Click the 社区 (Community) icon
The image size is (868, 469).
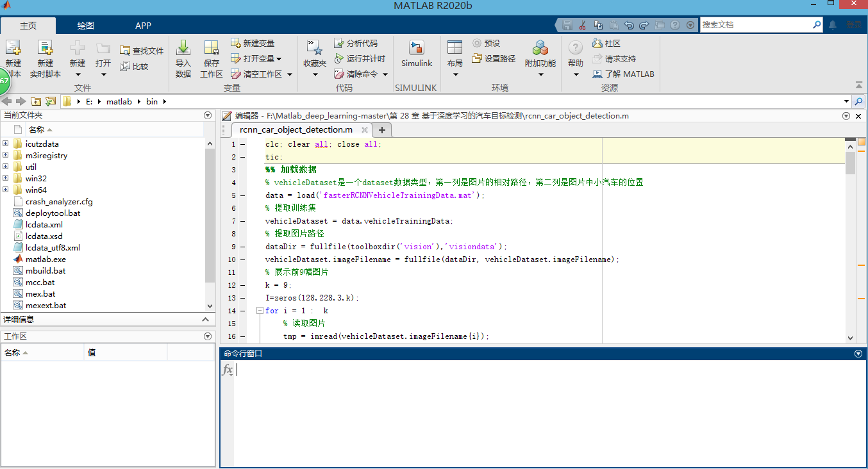(597, 43)
